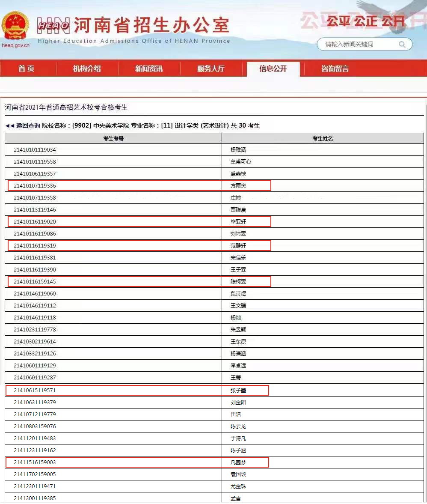The height and width of the screenshot is (504, 427).
Task: Select exam number 21410116119319
Action: coord(35,246)
